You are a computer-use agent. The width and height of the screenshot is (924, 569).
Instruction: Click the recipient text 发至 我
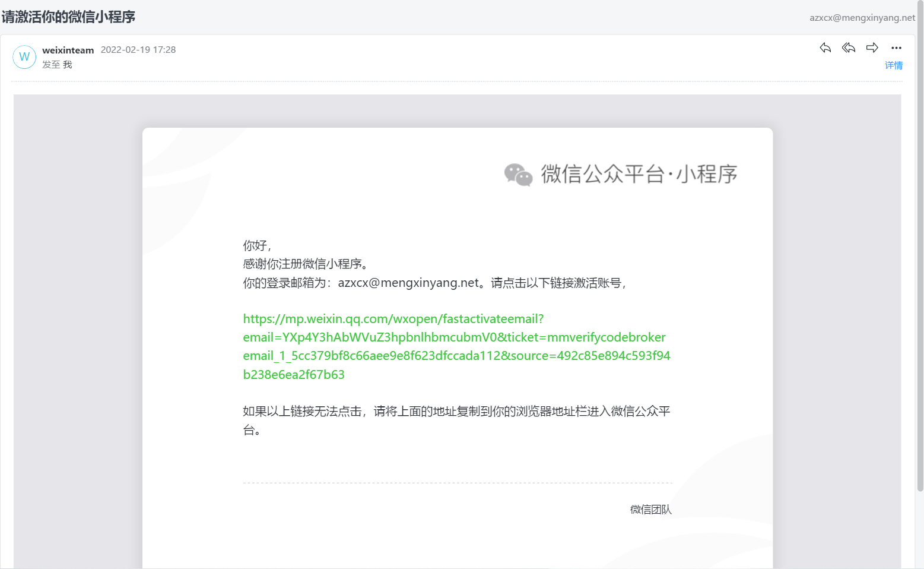pos(57,64)
